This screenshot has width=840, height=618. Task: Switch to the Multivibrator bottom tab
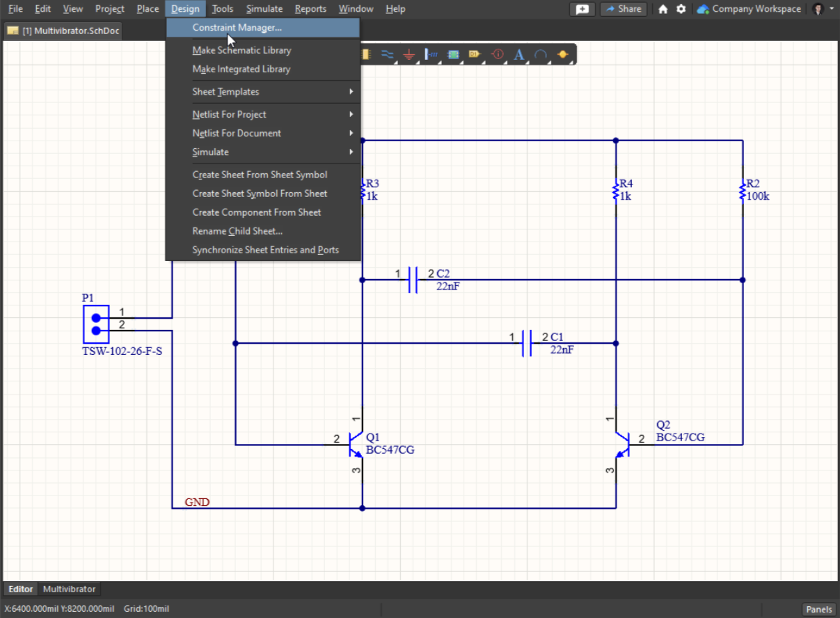[69, 589]
